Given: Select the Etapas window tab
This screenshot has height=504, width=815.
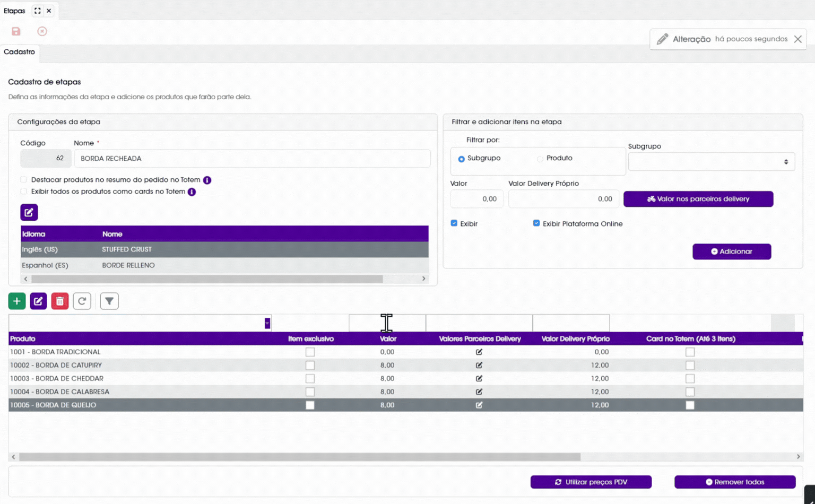Looking at the screenshot, I should (x=14, y=11).
